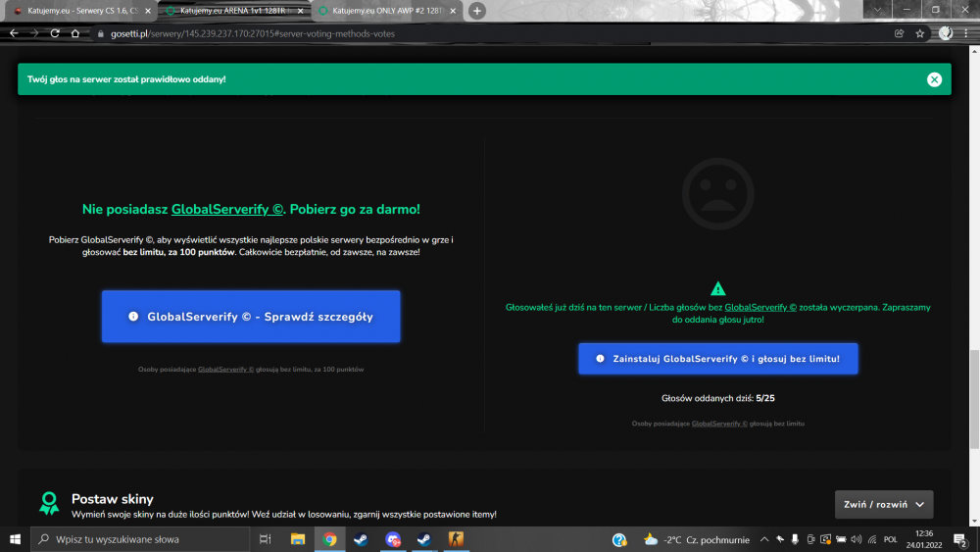Click Zainstaluj GlobalServerify © i głosuj bez limitu
The width and height of the screenshot is (980, 552).
coord(718,359)
